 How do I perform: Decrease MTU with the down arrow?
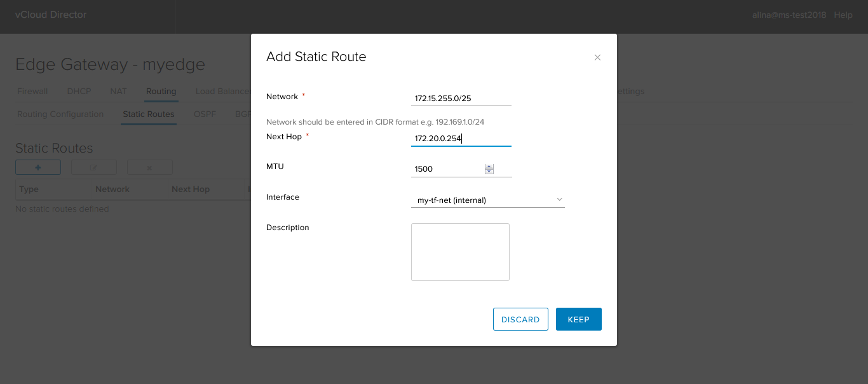click(489, 172)
